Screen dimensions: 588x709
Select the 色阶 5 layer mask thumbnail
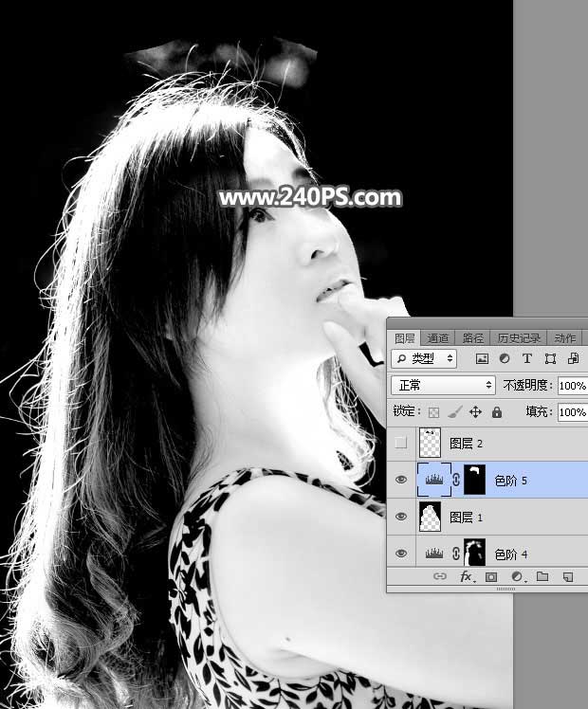(x=476, y=480)
